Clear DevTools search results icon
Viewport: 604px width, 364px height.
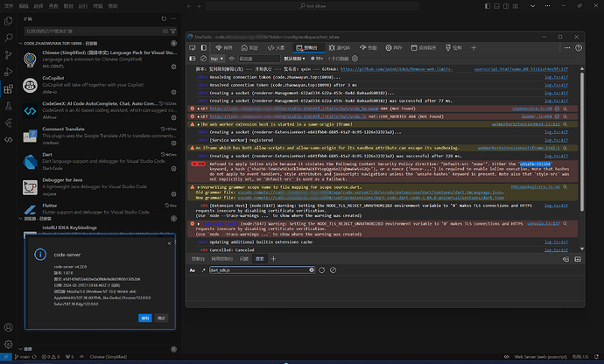pyautogui.click(x=333, y=270)
